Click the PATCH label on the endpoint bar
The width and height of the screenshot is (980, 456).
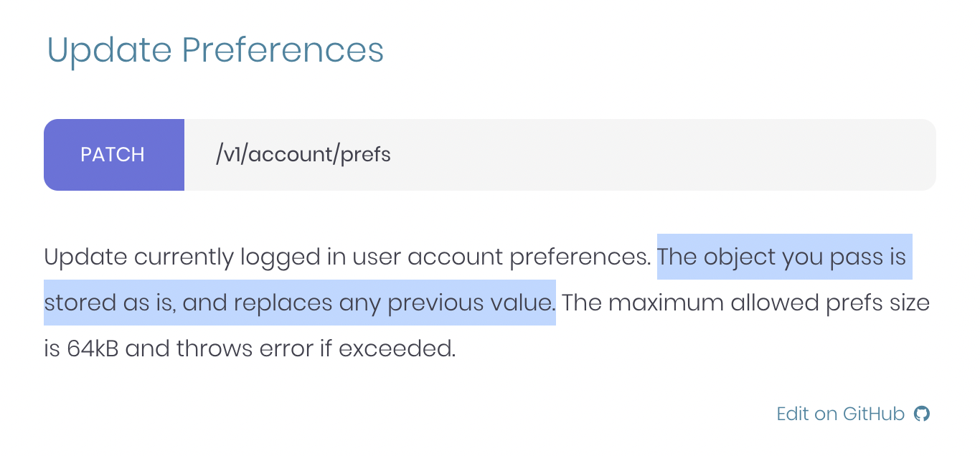point(113,154)
